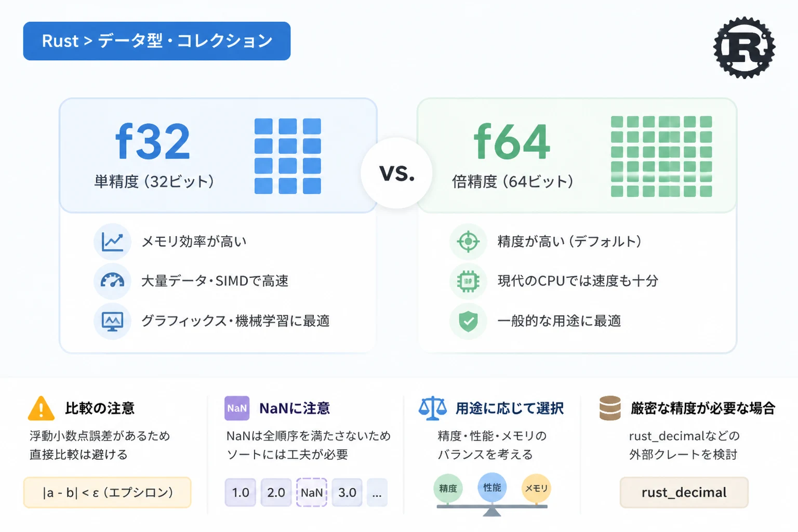798x532 pixels.
Task: Click the green shield checkmark icon
Action: coord(468,321)
